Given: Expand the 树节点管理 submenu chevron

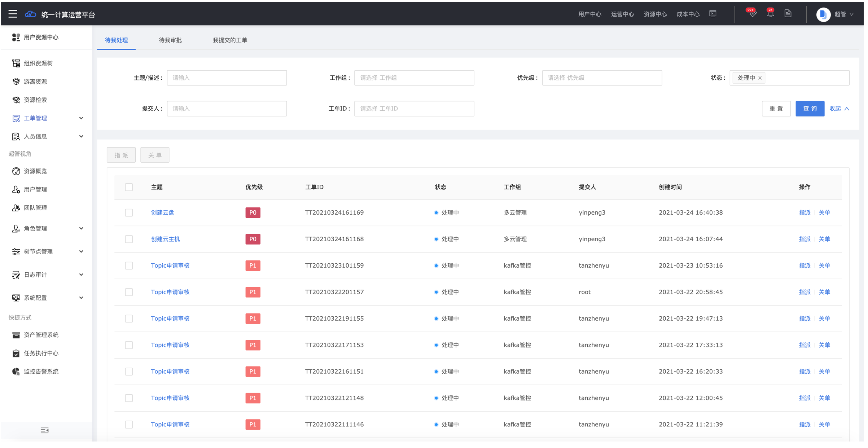Looking at the screenshot, I should [81, 251].
